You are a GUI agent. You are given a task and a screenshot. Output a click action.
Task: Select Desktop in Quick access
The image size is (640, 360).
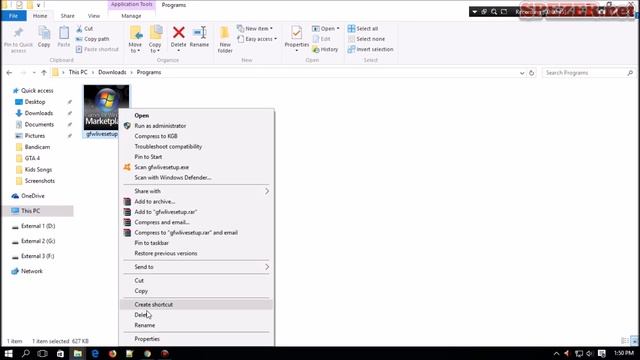click(35, 102)
